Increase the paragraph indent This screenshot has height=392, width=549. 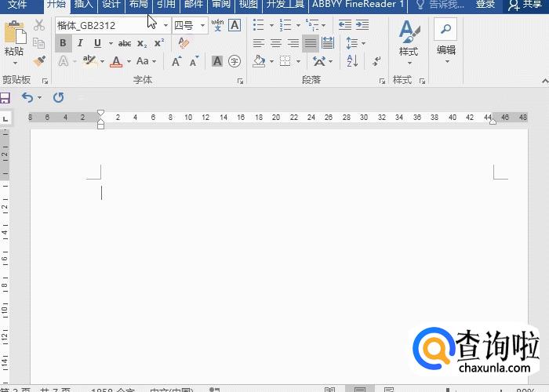(362, 25)
